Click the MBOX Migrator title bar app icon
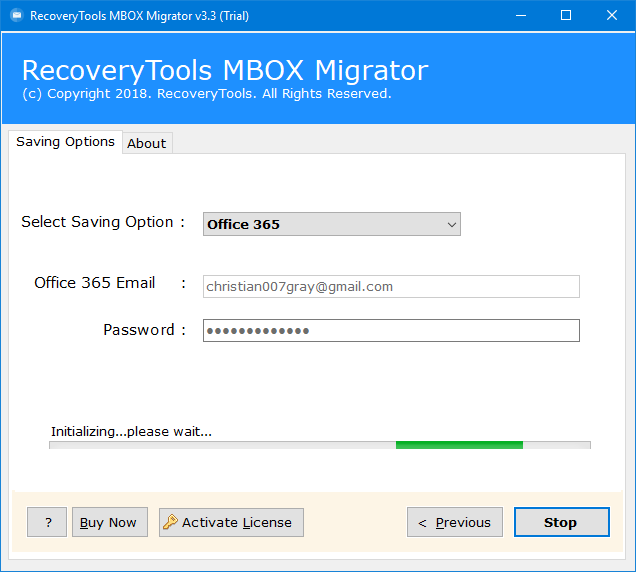Screen dimensions: 636x572 [17, 15]
